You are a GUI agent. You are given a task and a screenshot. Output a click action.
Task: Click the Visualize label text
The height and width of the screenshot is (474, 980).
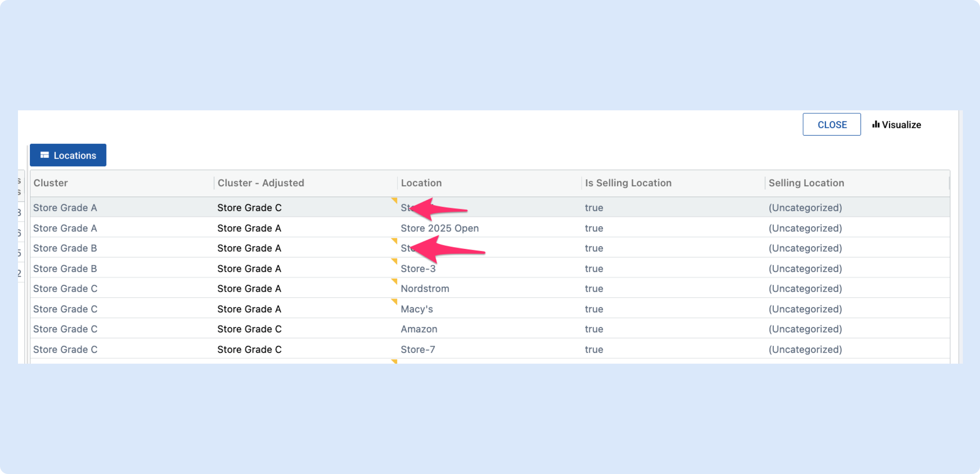[x=901, y=125]
